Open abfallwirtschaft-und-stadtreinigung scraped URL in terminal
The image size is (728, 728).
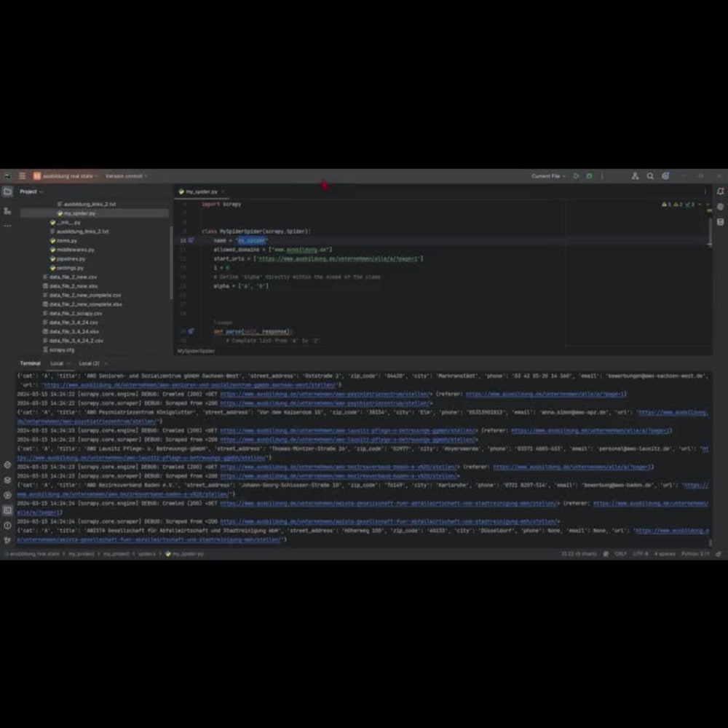[x=389, y=521]
